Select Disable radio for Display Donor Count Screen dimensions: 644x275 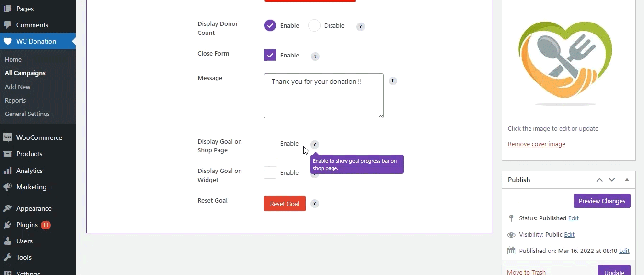pyautogui.click(x=314, y=25)
